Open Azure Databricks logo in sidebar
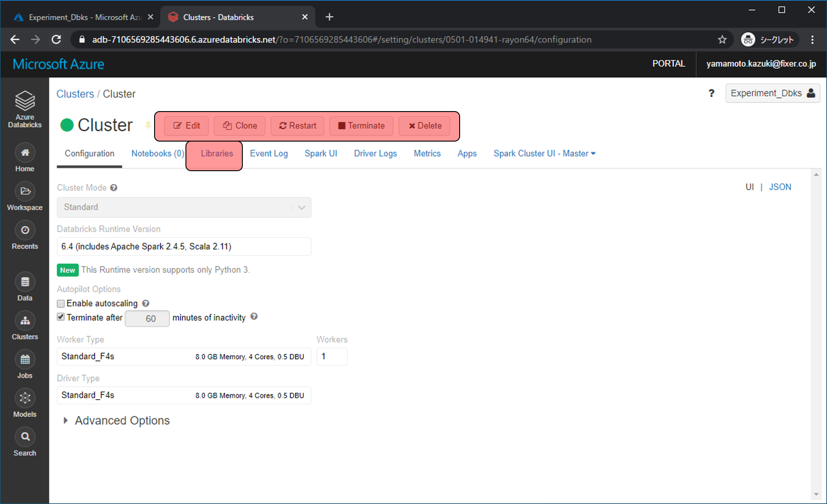 25,109
